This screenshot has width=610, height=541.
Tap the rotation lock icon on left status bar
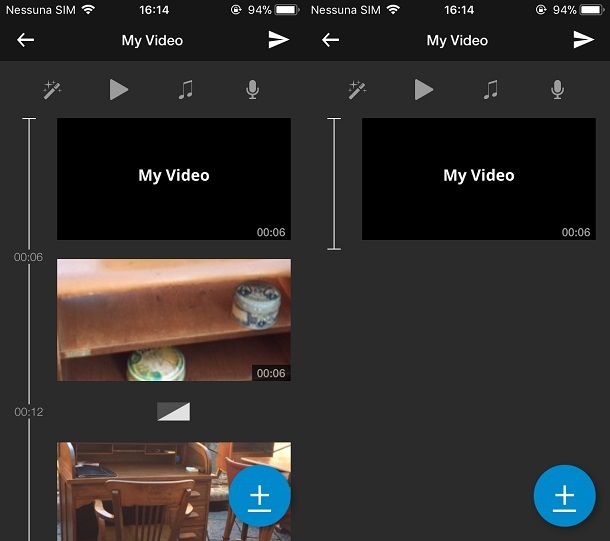pyautogui.click(x=236, y=10)
